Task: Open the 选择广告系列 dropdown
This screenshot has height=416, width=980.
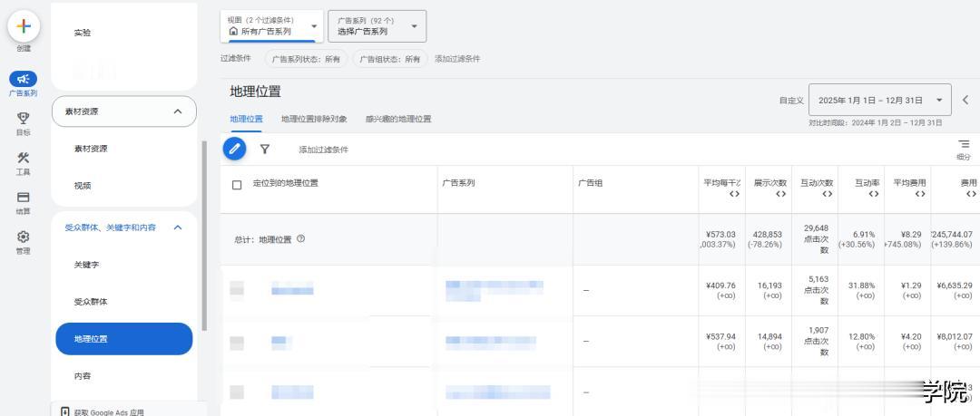Action: 377,26
